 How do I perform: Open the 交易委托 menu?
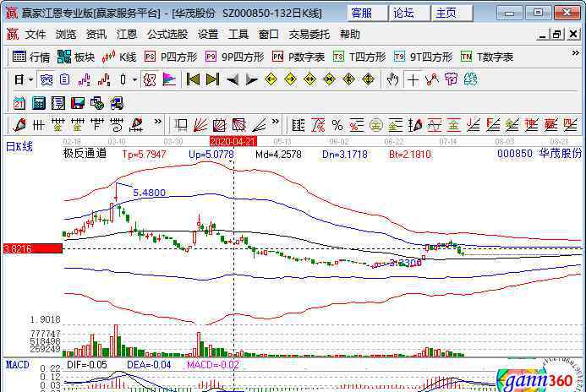[x=309, y=35]
